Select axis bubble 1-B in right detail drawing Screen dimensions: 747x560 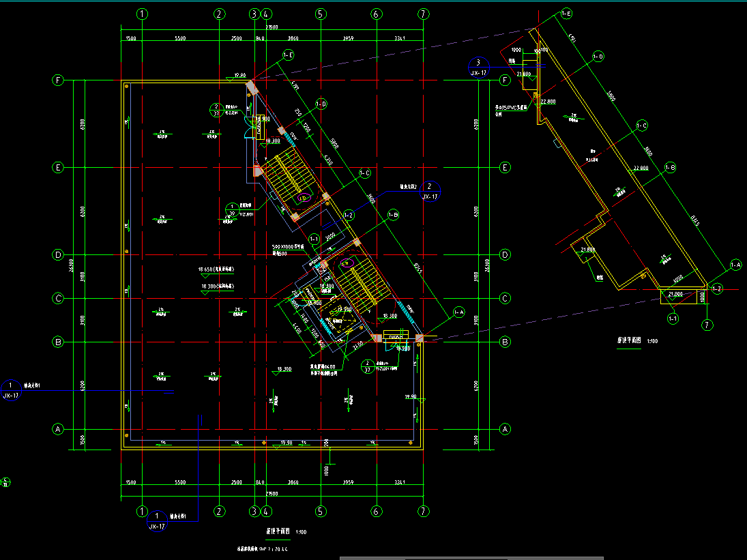670,167
